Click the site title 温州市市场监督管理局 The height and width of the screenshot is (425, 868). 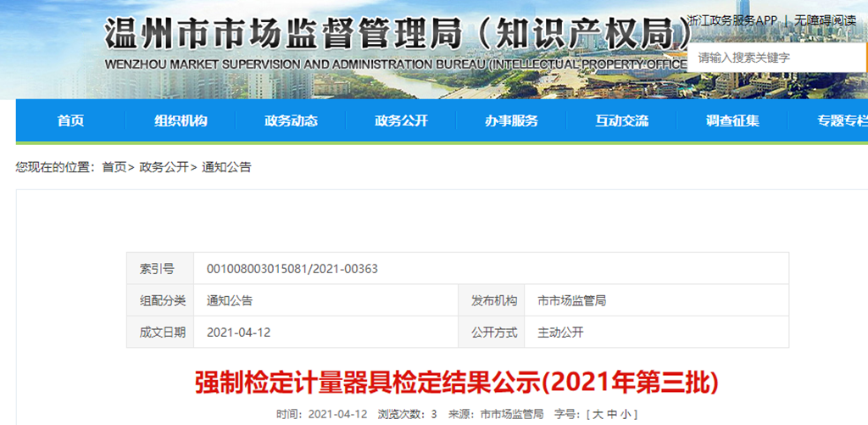tap(283, 34)
